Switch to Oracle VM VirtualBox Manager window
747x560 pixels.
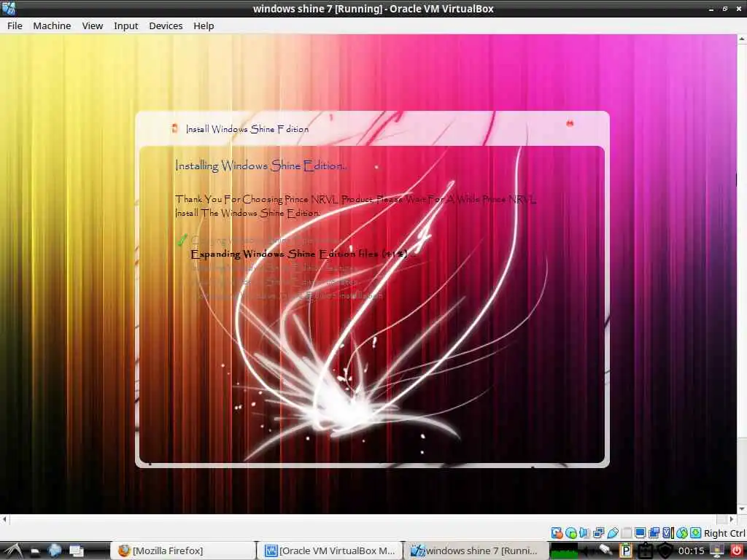330,551
